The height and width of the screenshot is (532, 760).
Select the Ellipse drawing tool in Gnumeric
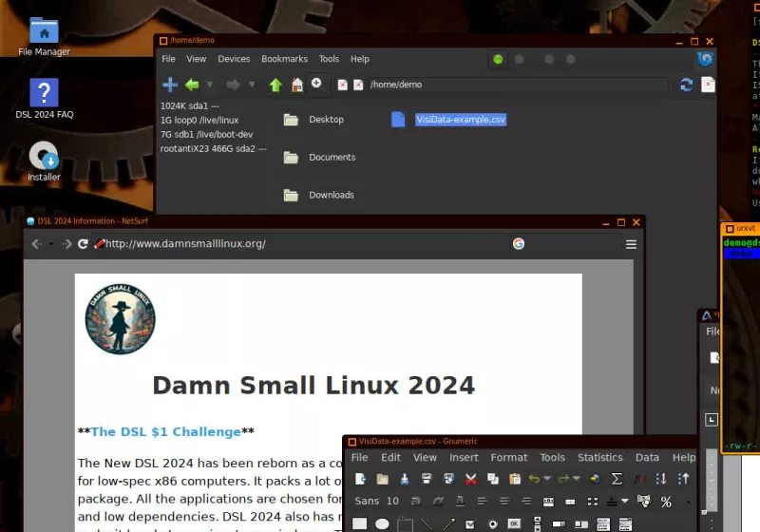[x=382, y=523]
